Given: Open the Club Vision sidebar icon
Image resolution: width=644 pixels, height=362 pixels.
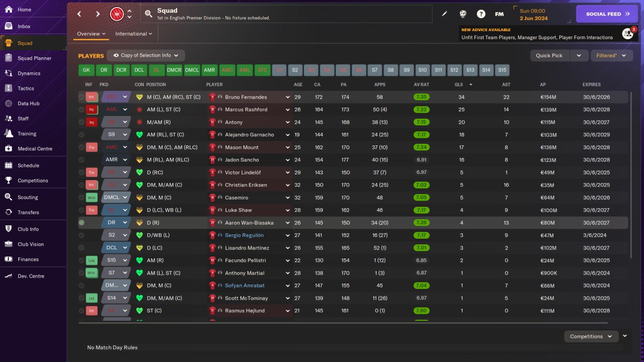Looking at the screenshot, I should tap(9, 244).
